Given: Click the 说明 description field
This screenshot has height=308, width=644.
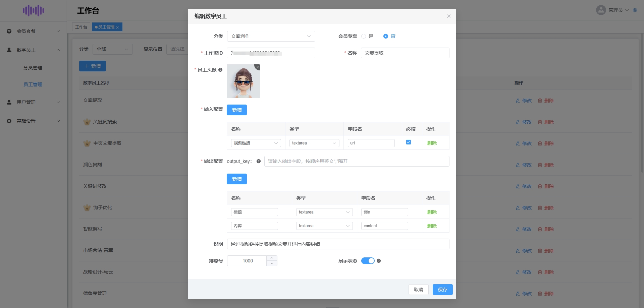Looking at the screenshot, I should pyautogui.click(x=338, y=244).
